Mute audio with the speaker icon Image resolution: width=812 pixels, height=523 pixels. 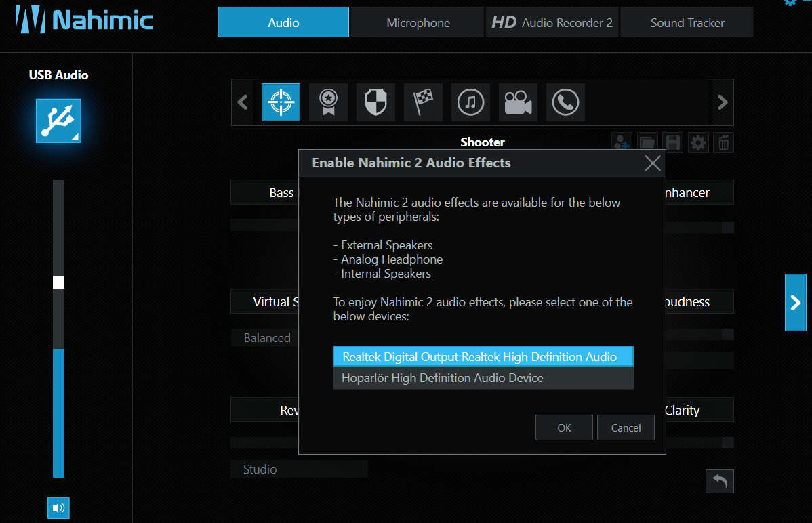click(58, 508)
